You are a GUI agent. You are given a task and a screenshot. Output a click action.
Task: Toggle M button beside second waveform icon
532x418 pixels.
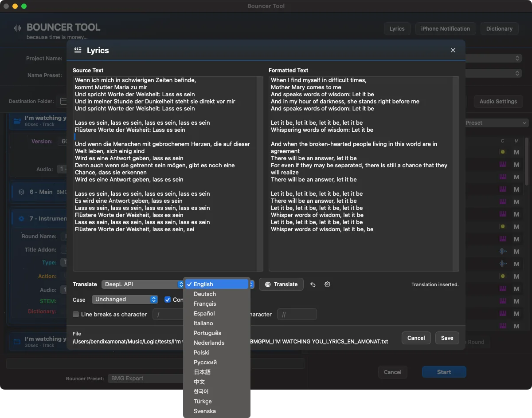pyautogui.click(x=516, y=264)
